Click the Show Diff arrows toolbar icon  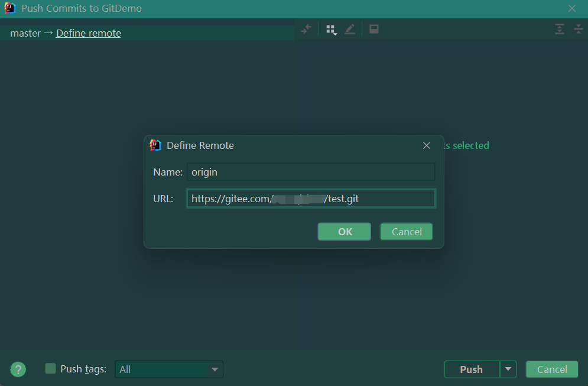coord(306,29)
